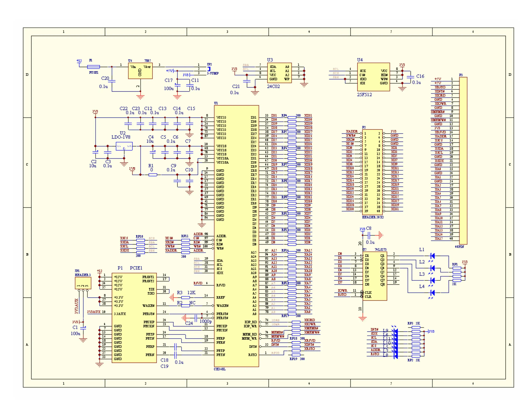Select LED L4 diode symbol
The height and width of the screenshot is (411, 532).
tap(432, 293)
